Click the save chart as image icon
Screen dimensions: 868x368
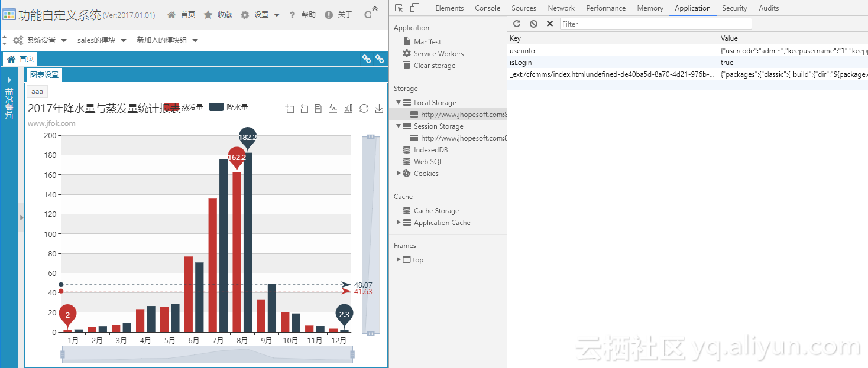coord(379,108)
